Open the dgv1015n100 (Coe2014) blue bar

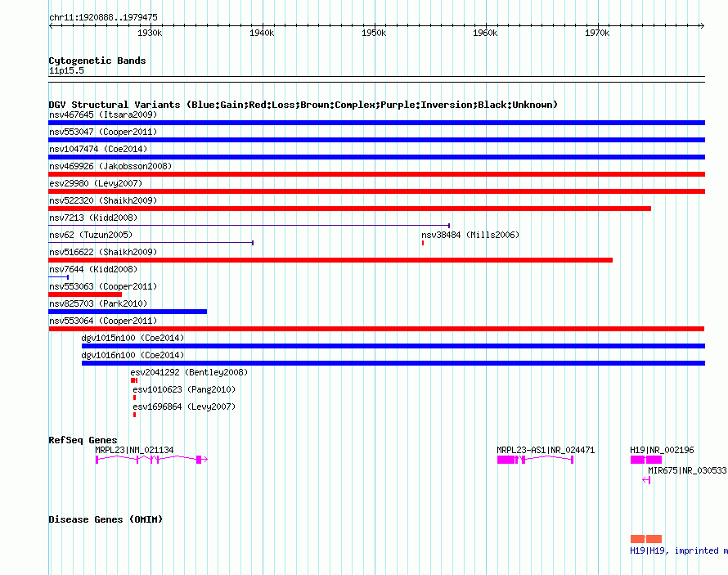coord(393,346)
